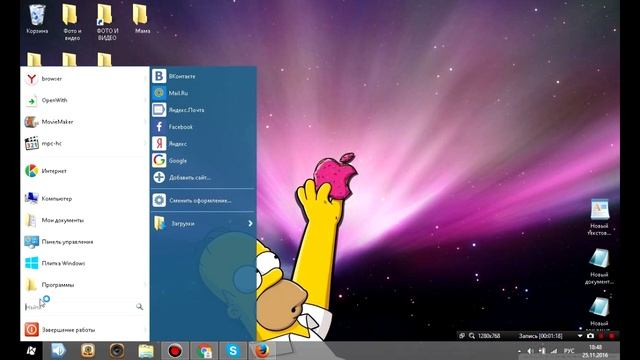
Task: Click the Завершение работы power button
Action: (85, 330)
